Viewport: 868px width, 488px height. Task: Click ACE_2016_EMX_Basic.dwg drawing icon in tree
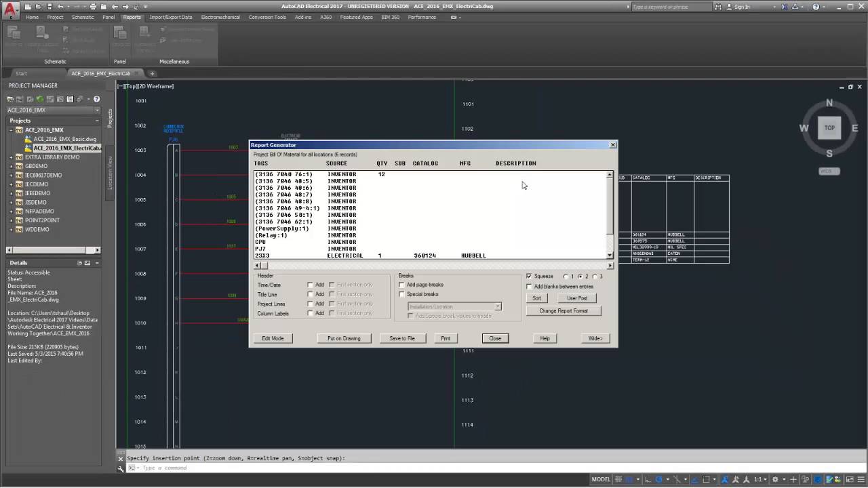tap(28, 139)
